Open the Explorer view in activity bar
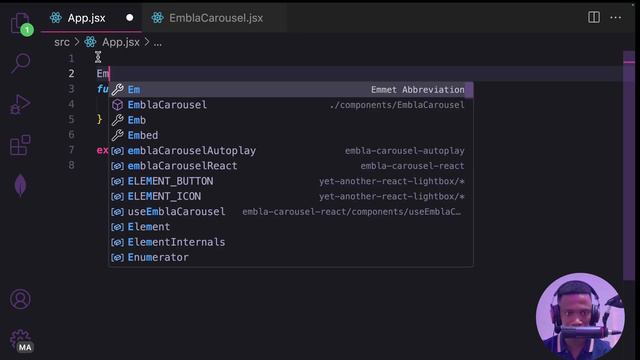This screenshot has height=360, width=640. point(20,23)
